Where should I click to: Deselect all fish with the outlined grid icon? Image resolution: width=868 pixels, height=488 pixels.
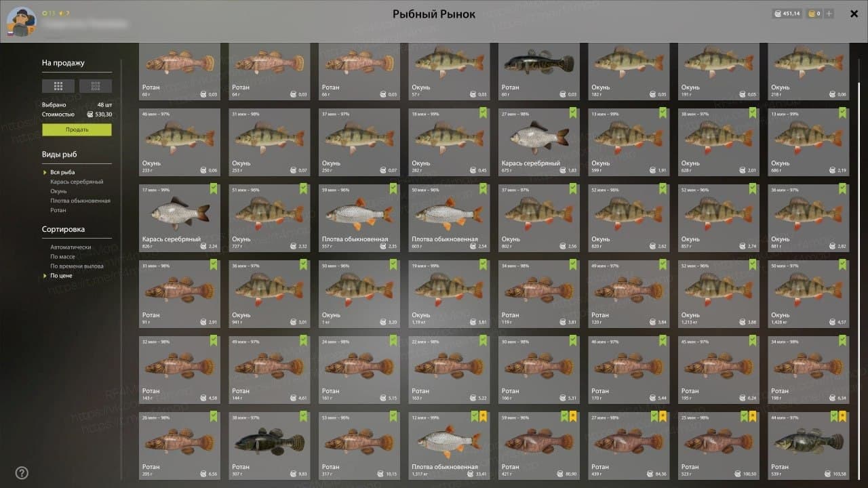tap(96, 86)
